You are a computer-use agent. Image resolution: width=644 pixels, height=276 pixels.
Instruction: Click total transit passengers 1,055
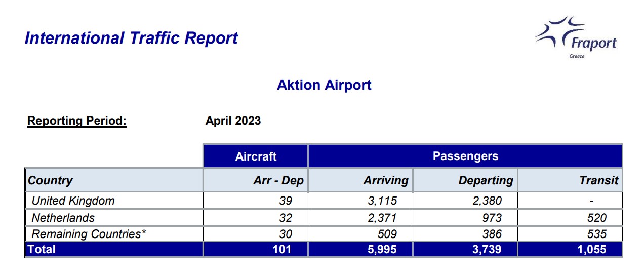(590, 249)
